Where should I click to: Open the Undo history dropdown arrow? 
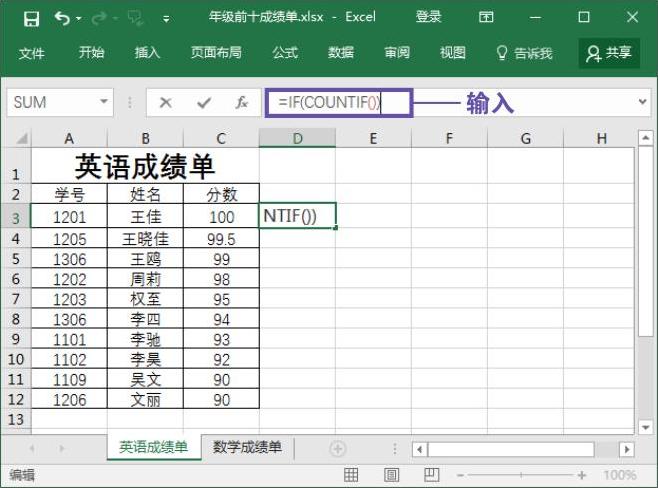click(x=79, y=18)
